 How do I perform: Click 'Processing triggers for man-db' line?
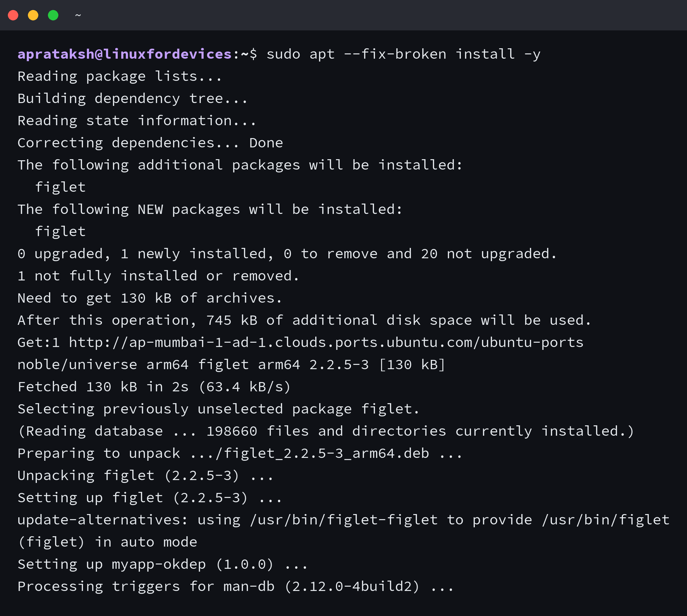tap(236, 587)
